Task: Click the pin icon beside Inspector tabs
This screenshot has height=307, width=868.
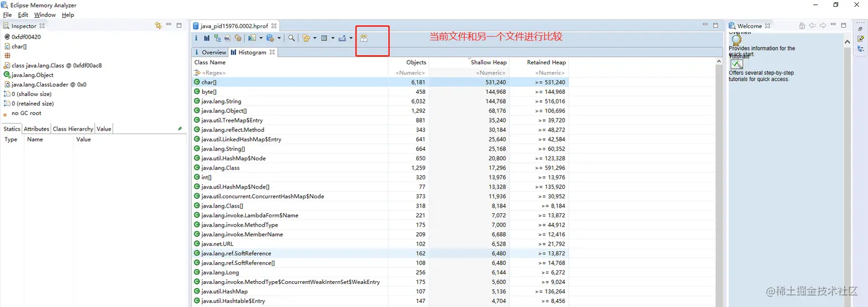Action: tap(180, 129)
